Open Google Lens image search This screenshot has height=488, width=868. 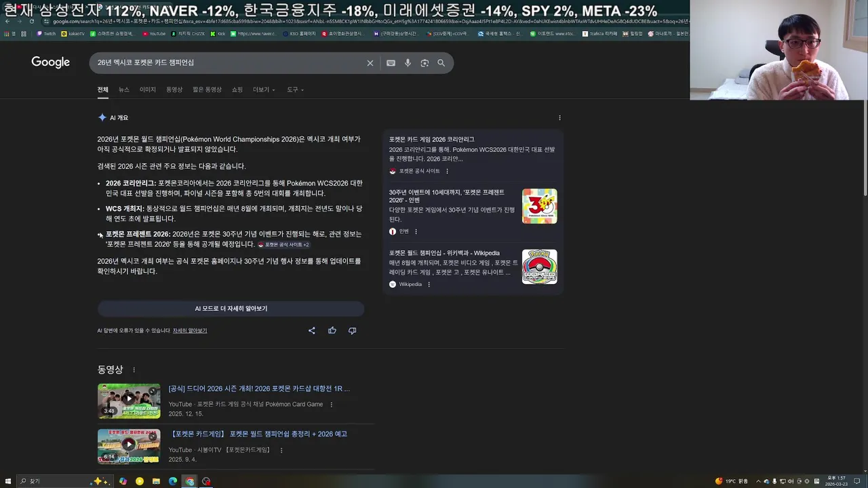pyautogui.click(x=425, y=63)
